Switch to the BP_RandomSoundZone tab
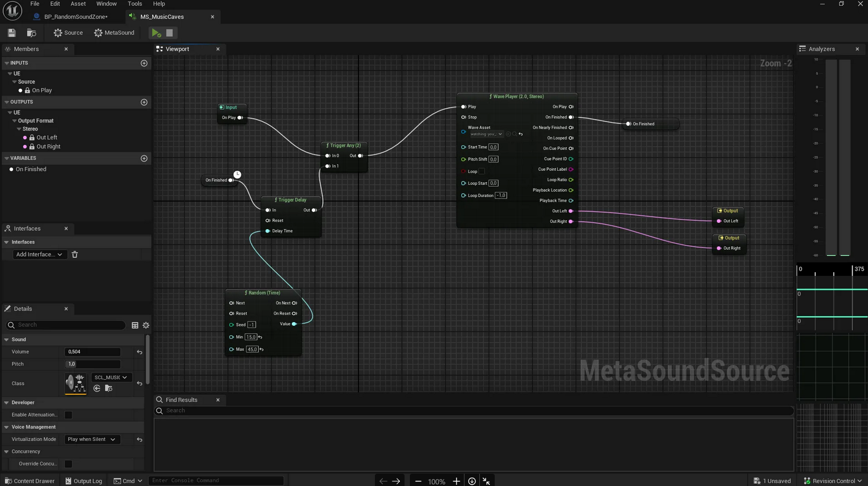This screenshot has width=868, height=486. point(75,17)
